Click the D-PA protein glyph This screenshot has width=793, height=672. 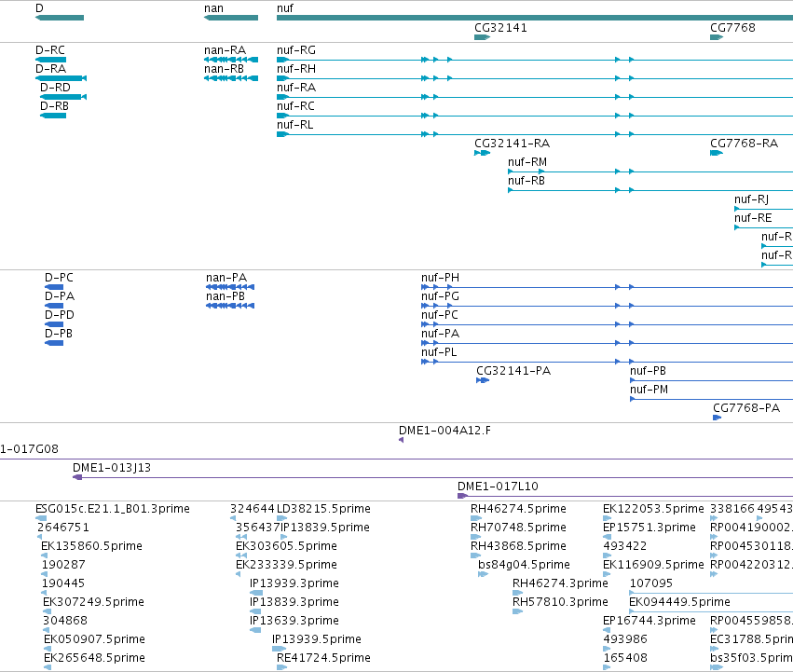(x=54, y=306)
